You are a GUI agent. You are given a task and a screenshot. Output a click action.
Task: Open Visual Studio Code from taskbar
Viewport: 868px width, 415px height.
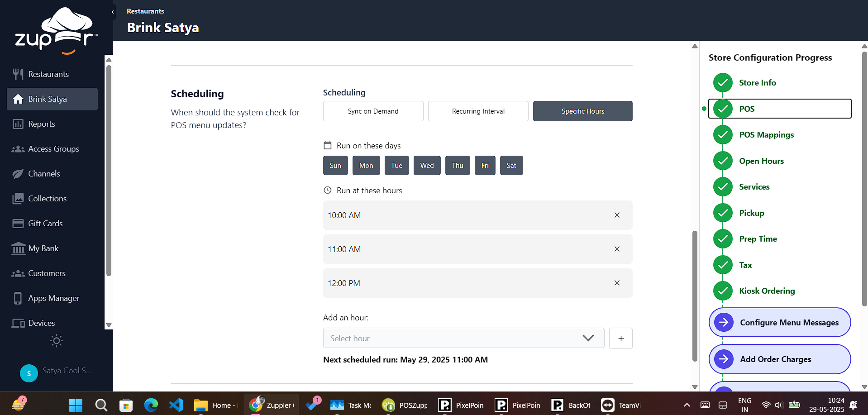(x=176, y=405)
